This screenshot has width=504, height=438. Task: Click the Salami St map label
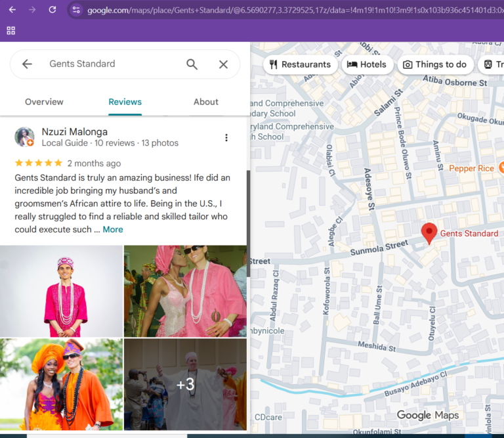388,102
